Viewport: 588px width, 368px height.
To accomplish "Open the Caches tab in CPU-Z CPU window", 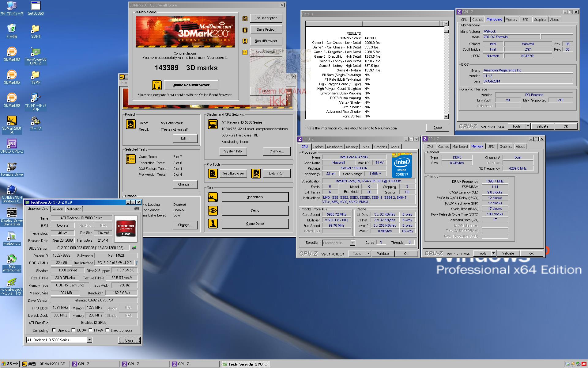I will point(318,147).
